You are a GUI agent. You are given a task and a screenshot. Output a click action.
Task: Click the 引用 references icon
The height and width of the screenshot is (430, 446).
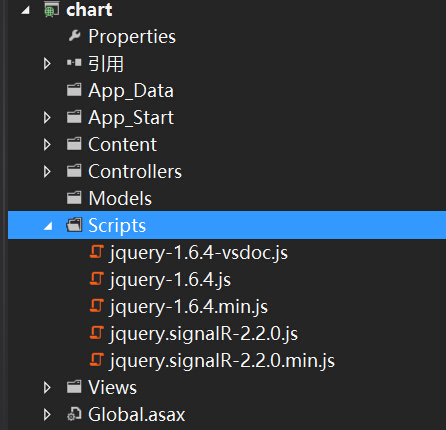[74, 63]
